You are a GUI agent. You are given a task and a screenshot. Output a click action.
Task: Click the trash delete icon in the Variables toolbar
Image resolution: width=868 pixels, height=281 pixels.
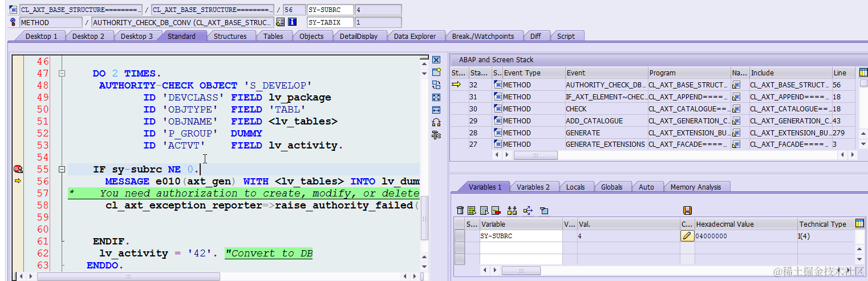(x=460, y=211)
